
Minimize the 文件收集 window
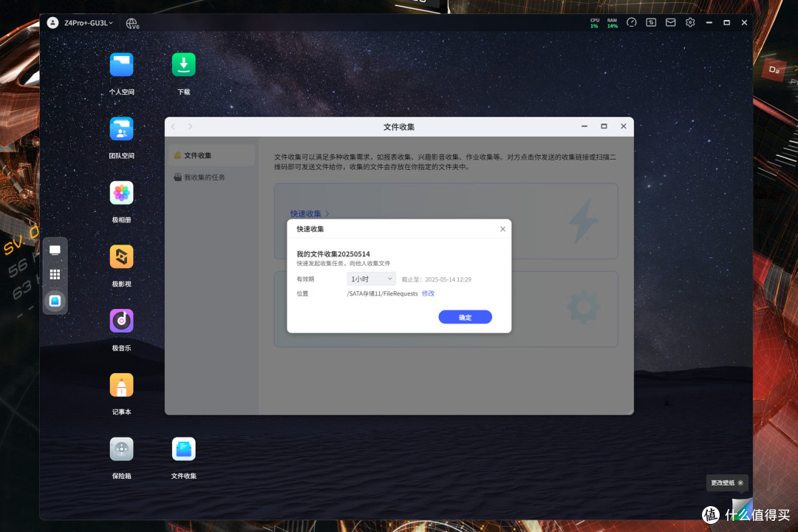coord(584,126)
